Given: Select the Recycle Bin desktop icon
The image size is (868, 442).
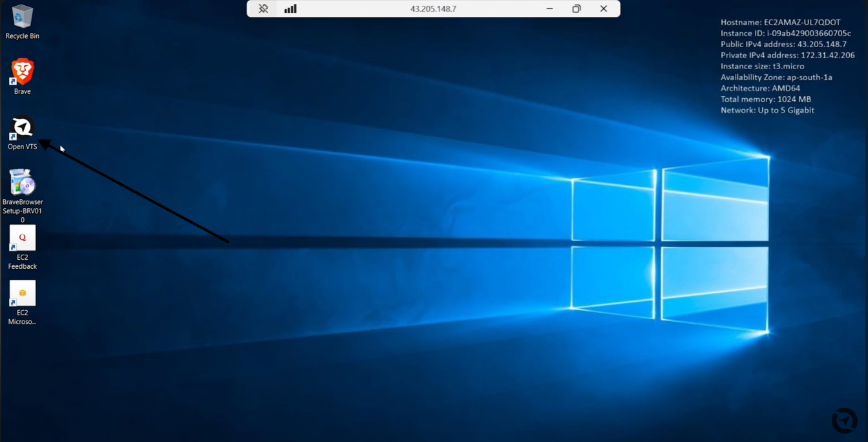Looking at the screenshot, I should tap(22, 22).
